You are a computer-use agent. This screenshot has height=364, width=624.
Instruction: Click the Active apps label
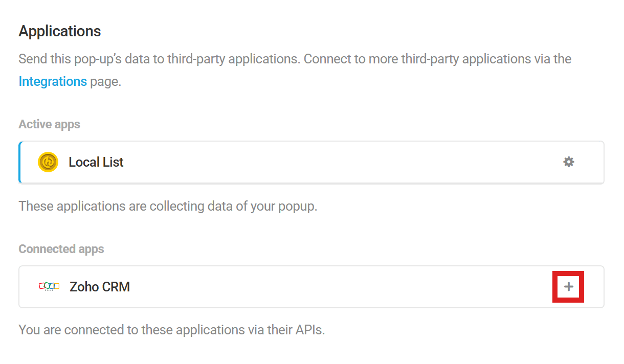click(50, 124)
